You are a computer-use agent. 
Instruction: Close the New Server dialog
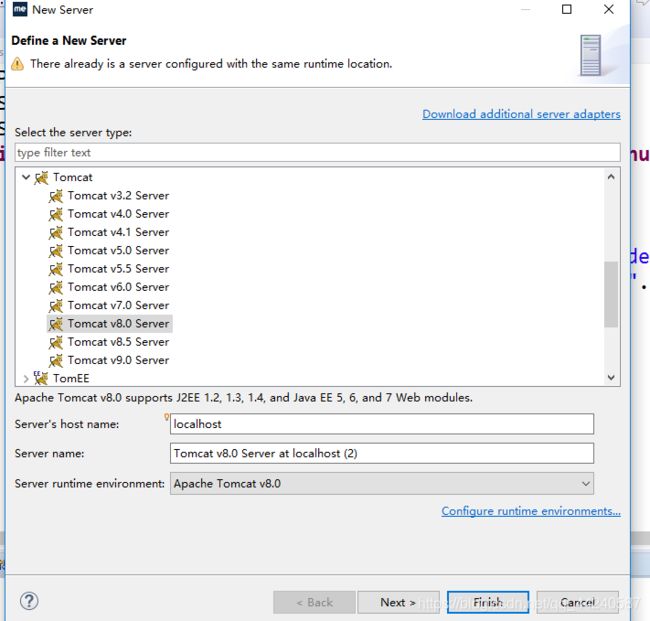(x=609, y=9)
